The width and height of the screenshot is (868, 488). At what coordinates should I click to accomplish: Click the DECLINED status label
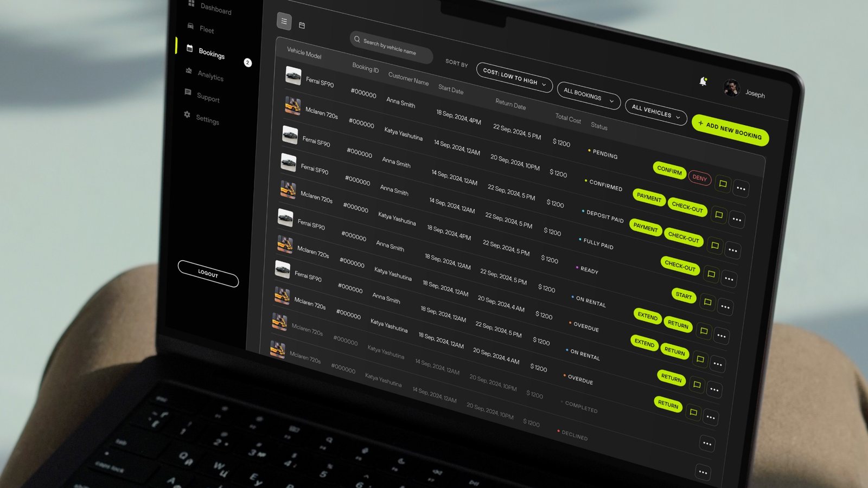click(x=572, y=435)
